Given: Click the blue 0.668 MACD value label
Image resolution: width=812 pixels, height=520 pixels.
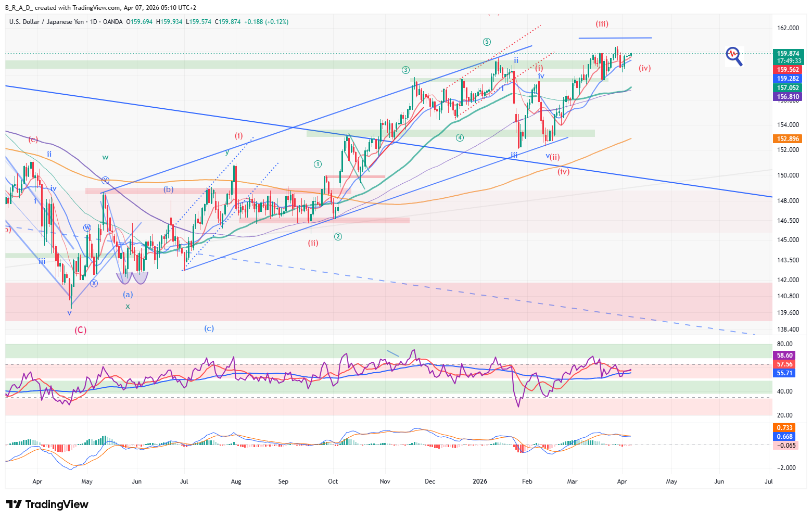Looking at the screenshot, I should pyautogui.click(x=784, y=437).
